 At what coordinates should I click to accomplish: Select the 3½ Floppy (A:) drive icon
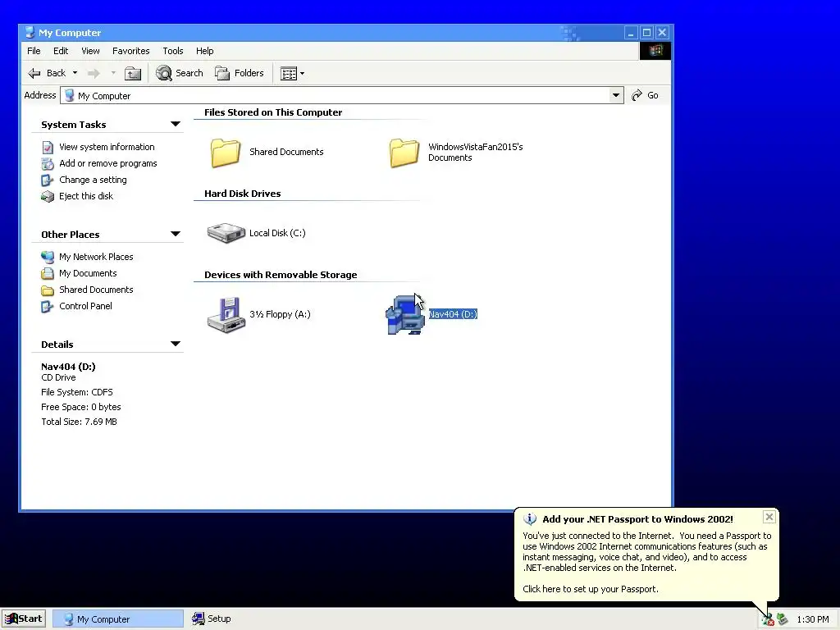[x=226, y=315]
